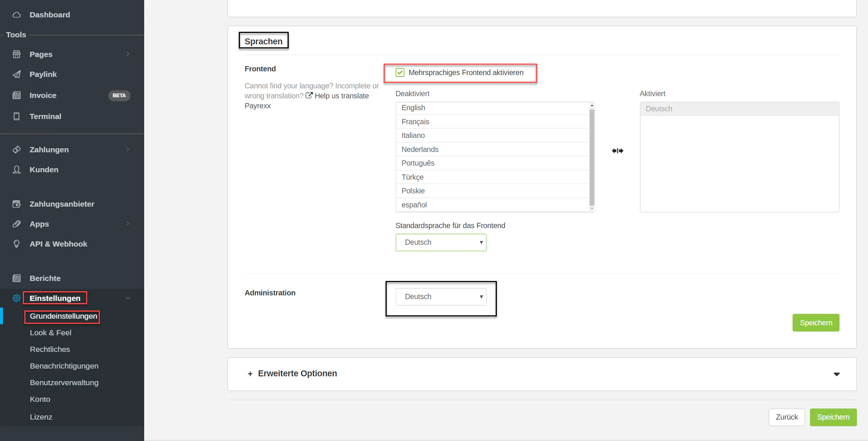The image size is (868, 441).
Task: Click the deactivated languages list scrollbar
Action: [591, 157]
